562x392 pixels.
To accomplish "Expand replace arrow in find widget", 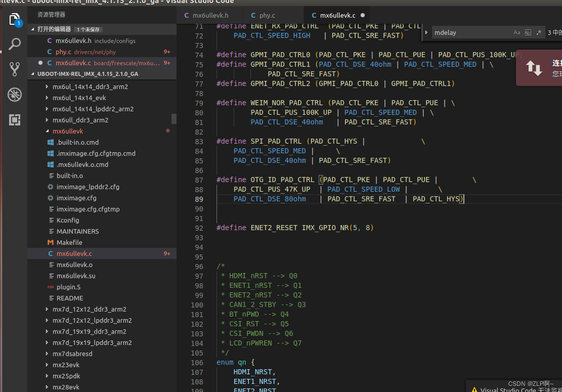I will coord(426,32).
